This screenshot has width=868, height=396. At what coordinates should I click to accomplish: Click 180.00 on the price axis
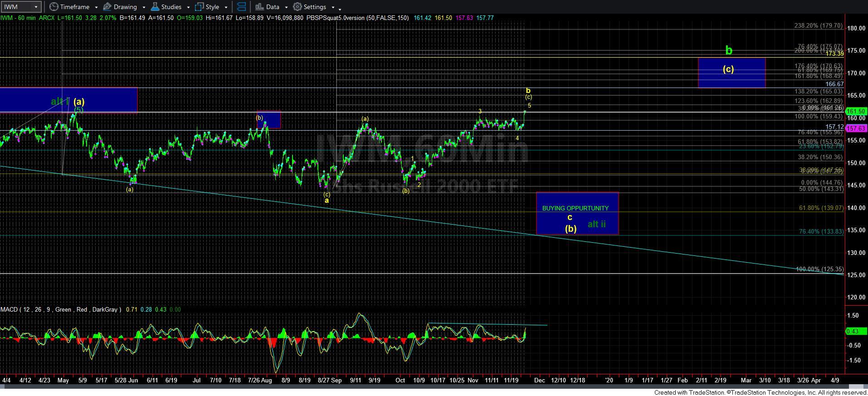[x=856, y=28]
